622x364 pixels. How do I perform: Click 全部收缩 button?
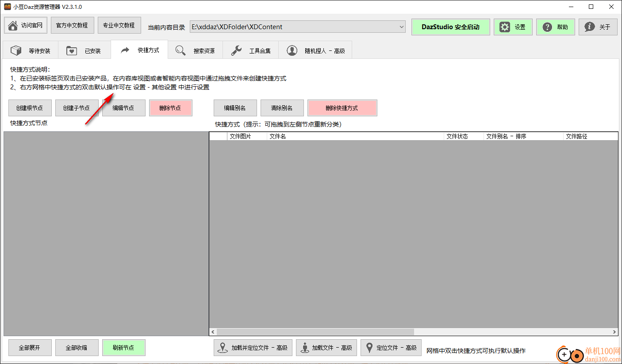click(x=77, y=348)
